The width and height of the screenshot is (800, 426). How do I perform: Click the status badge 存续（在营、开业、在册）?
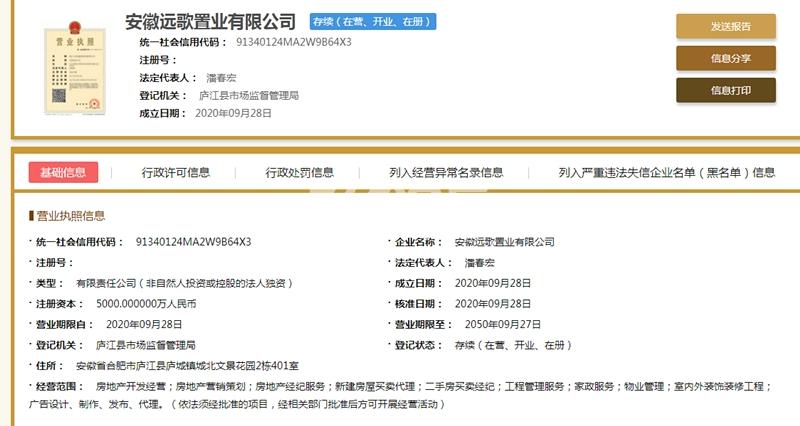(373, 21)
